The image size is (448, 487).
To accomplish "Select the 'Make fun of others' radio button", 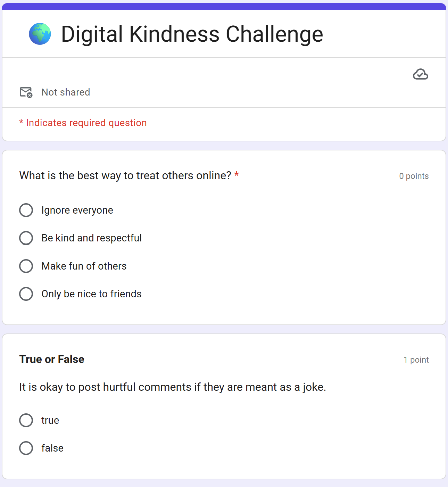I will point(26,266).
